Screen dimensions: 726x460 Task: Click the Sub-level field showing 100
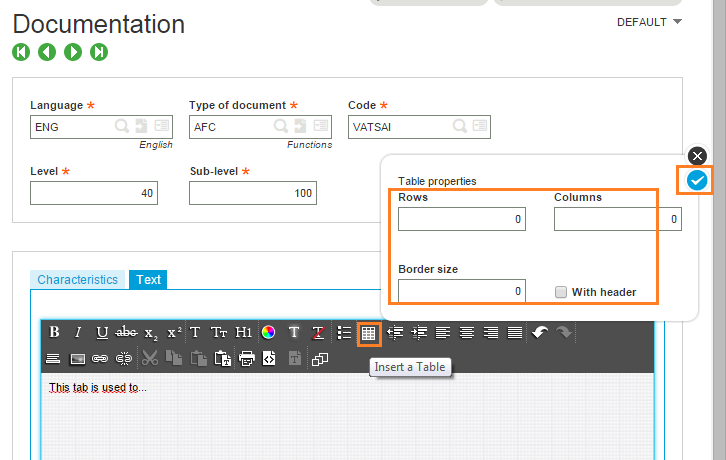click(253, 193)
